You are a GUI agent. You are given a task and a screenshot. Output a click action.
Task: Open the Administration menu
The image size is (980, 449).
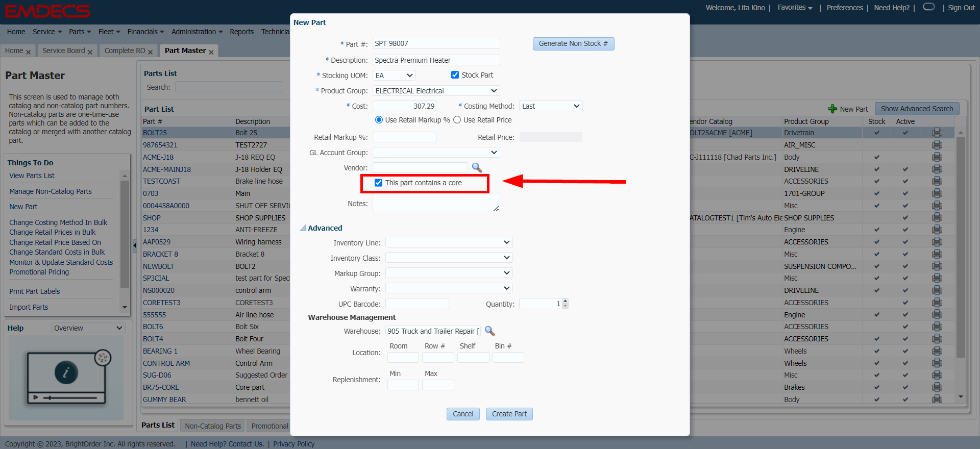point(197,32)
